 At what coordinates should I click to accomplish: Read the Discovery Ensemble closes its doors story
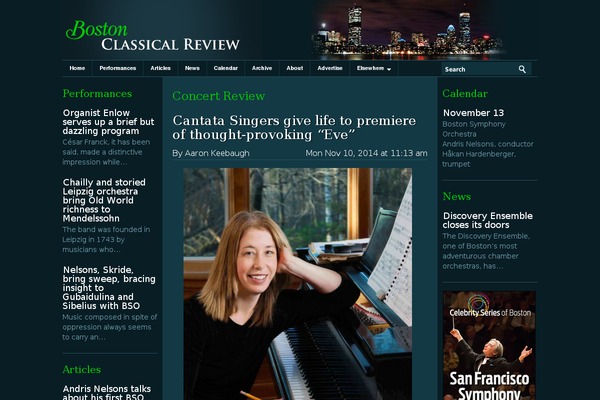(488, 220)
